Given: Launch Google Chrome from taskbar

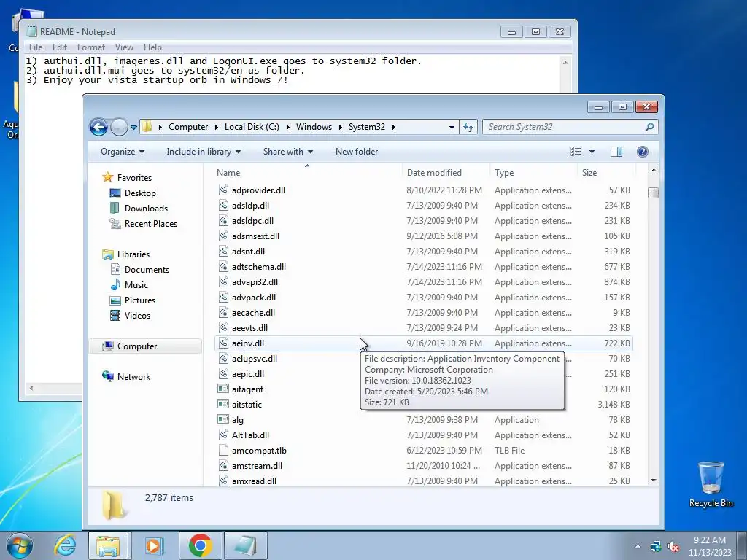Looking at the screenshot, I should coord(200,545).
